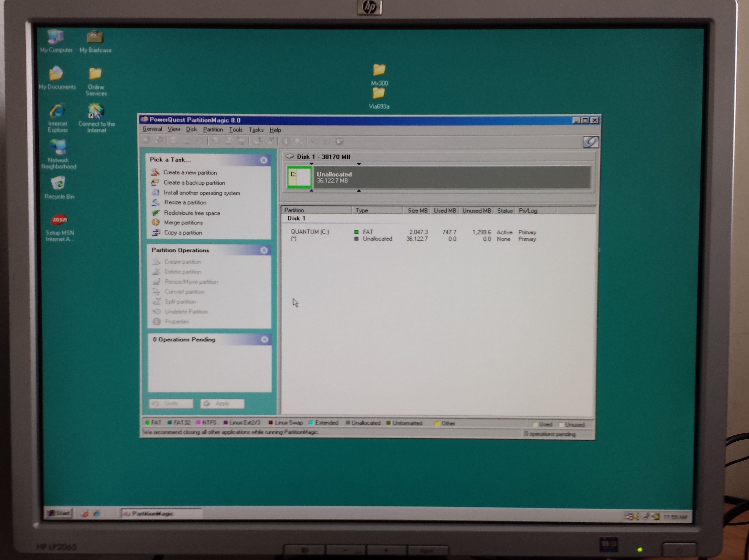Image resolution: width=749 pixels, height=560 pixels.
Task: Click the greyed Create partition operation
Action: (177, 262)
